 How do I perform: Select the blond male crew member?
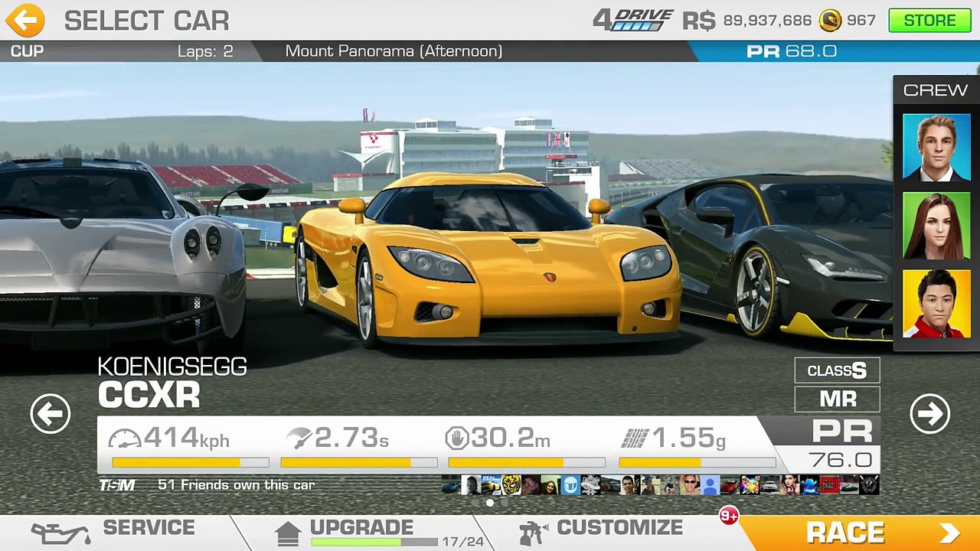point(936,148)
